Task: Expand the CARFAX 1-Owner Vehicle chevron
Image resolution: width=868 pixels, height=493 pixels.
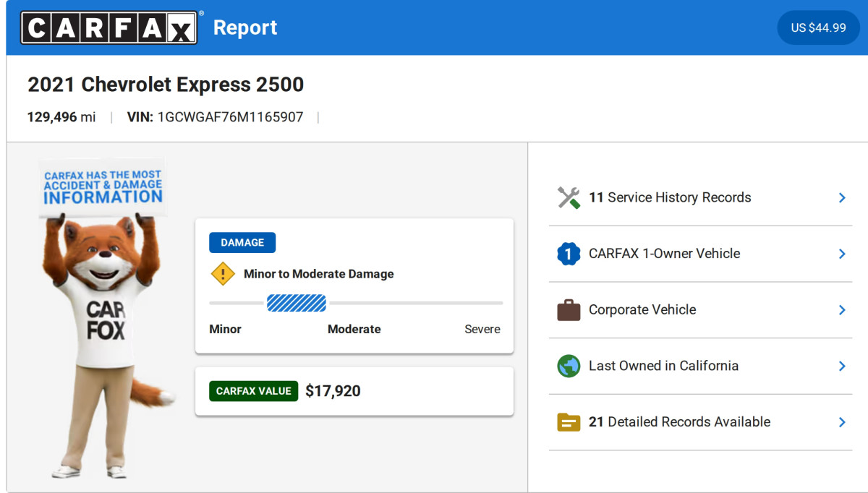Action: pyautogui.click(x=842, y=254)
